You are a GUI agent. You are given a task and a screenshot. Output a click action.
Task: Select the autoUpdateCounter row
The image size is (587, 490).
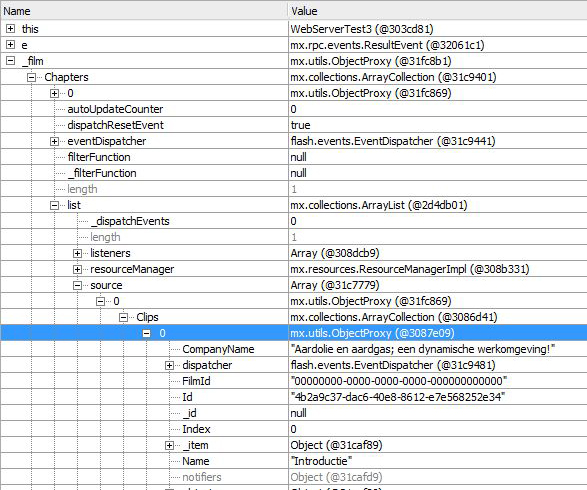click(294, 109)
